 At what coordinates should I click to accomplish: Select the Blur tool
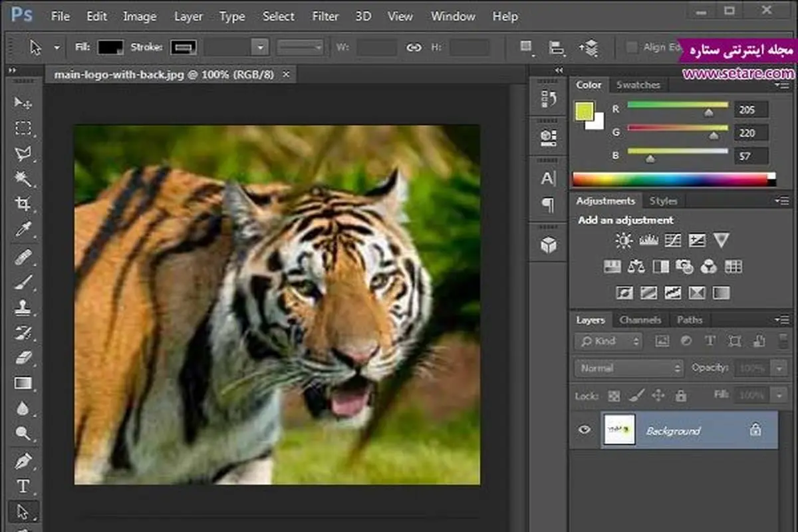23,409
